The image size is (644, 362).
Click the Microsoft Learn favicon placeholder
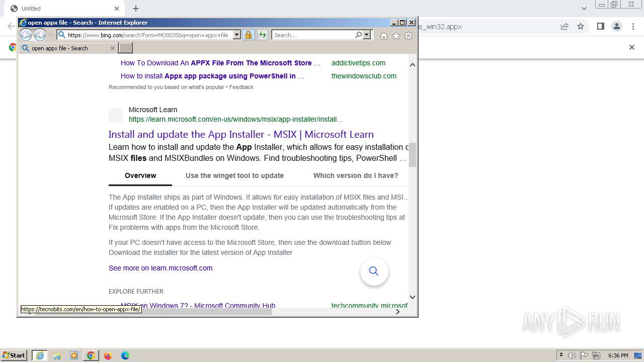click(x=116, y=115)
